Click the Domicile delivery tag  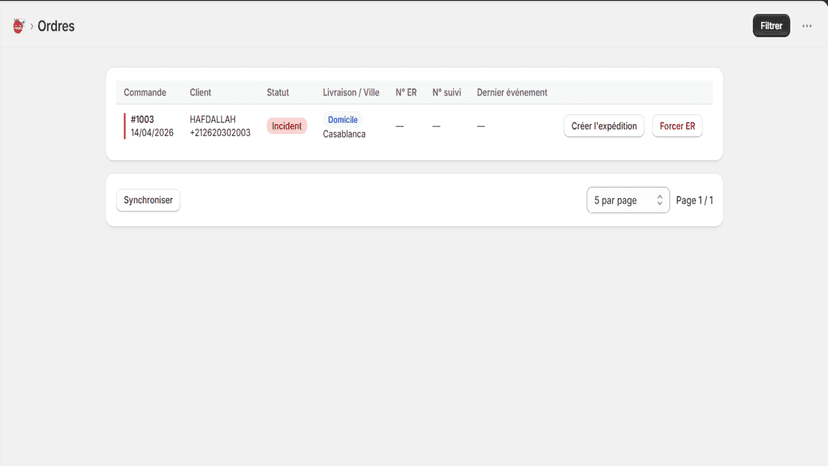tap(343, 120)
